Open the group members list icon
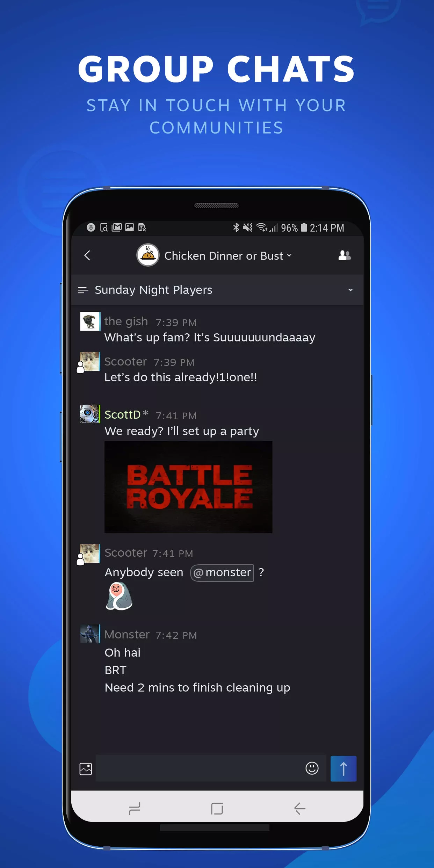The image size is (434, 868). [345, 255]
